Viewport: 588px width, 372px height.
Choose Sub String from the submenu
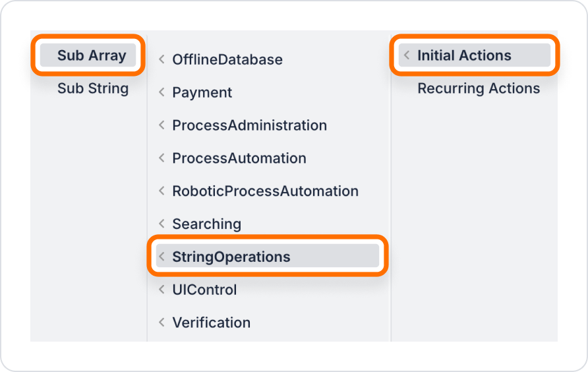pos(93,88)
